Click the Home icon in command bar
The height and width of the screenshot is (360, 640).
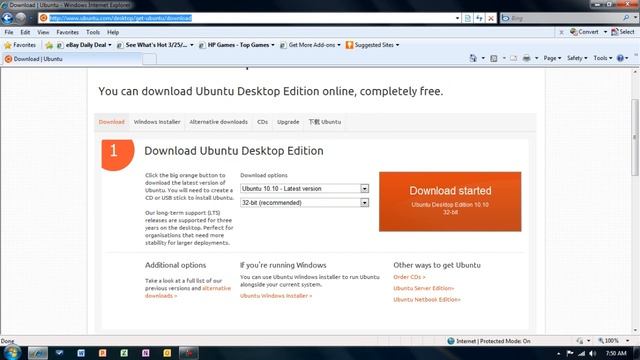[x=473, y=58]
